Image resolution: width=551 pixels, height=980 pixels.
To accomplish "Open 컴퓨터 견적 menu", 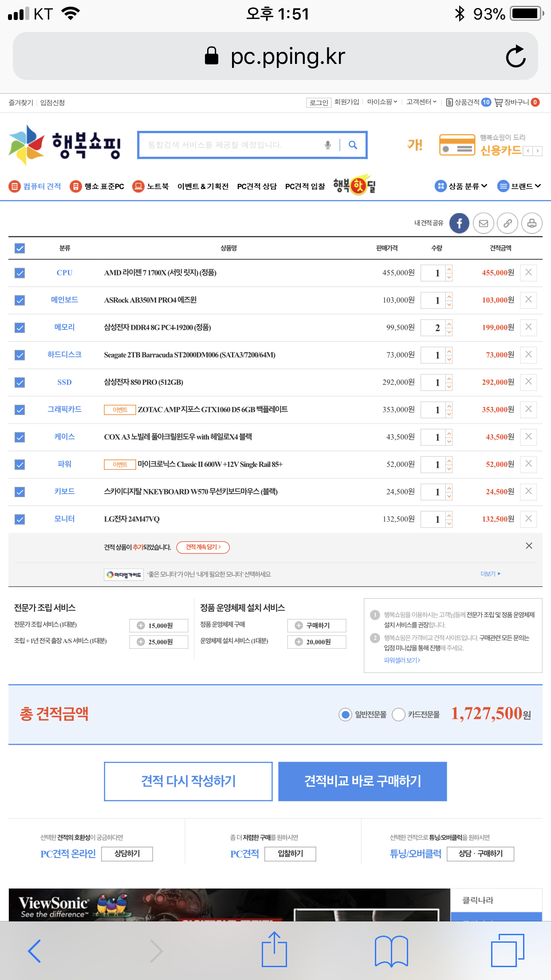I will (35, 186).
